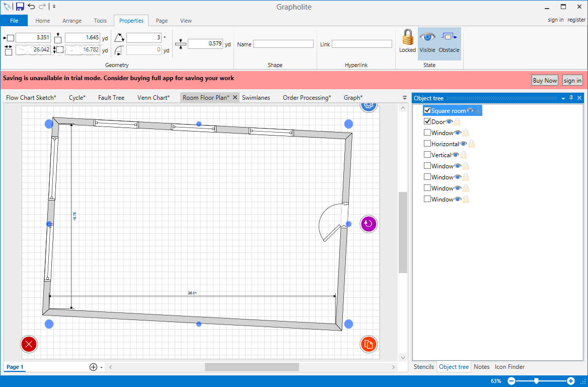Click the width field showing 26.042
Screen dimensions: 588x387
point(33,49)
